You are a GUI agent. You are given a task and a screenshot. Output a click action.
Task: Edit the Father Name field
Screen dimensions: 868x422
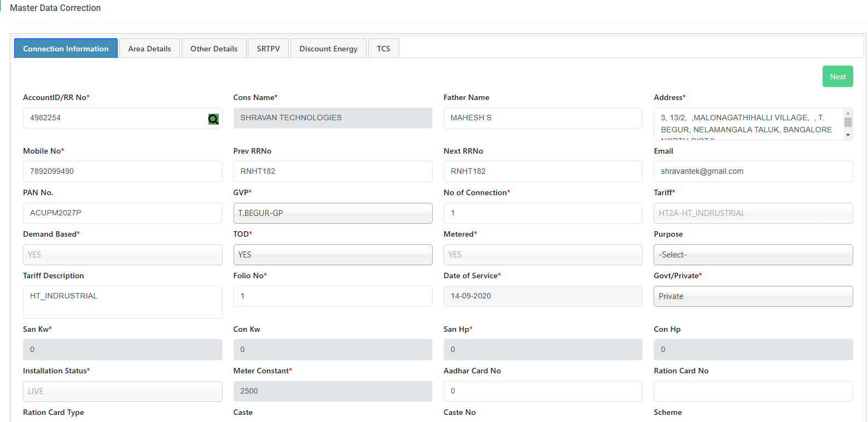[x=543, y=118]
